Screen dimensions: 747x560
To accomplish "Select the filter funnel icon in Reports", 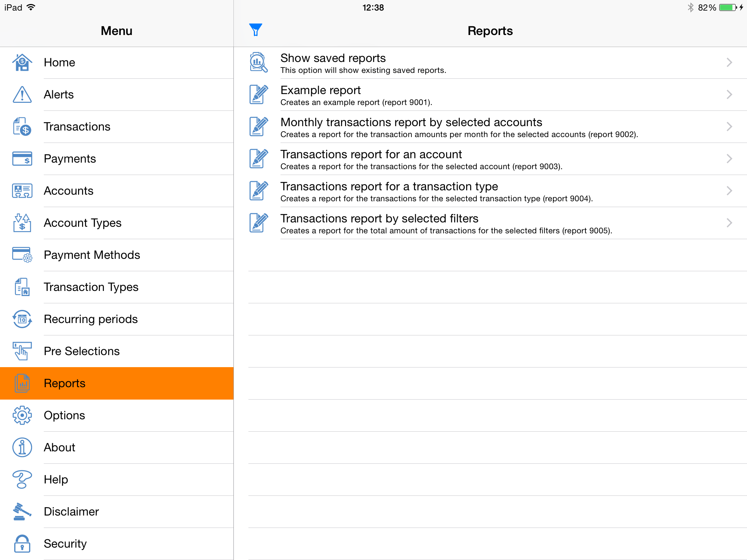I will click(255, 30).
